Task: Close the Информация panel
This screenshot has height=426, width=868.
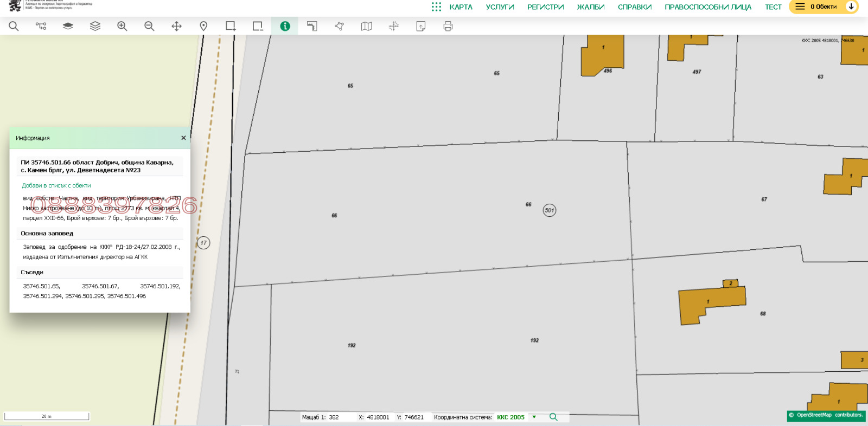Action: (183, 138)
